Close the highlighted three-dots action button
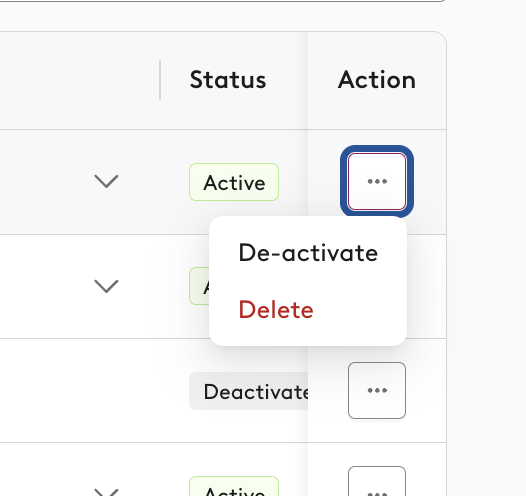This screenshot has width=526, height=496. pos(377,181)
